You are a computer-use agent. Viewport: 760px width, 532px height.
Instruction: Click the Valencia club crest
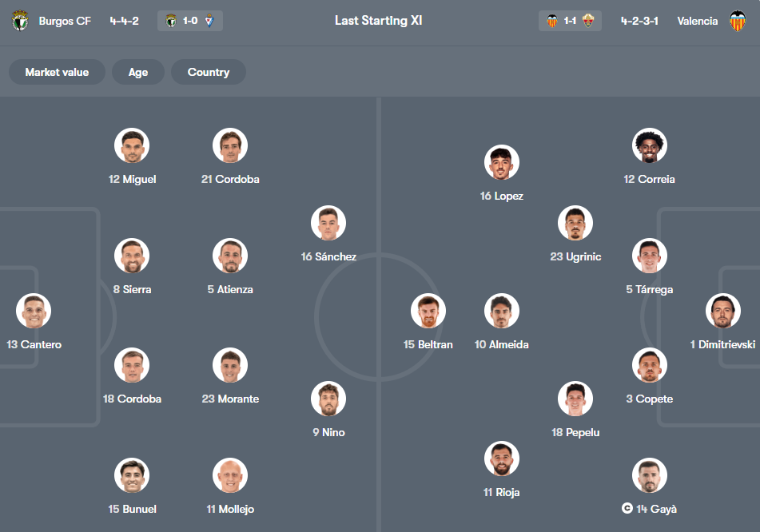tap(742, 21)
